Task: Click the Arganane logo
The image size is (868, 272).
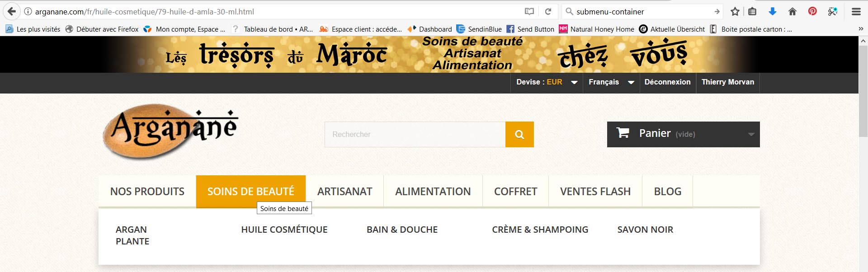Action: [170, 132]
